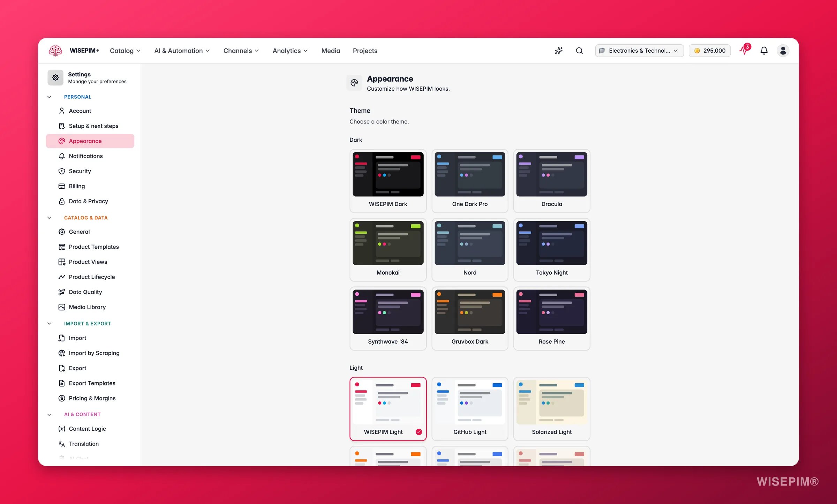Click the Pricing & Margins dollar icon

(62, 398)
